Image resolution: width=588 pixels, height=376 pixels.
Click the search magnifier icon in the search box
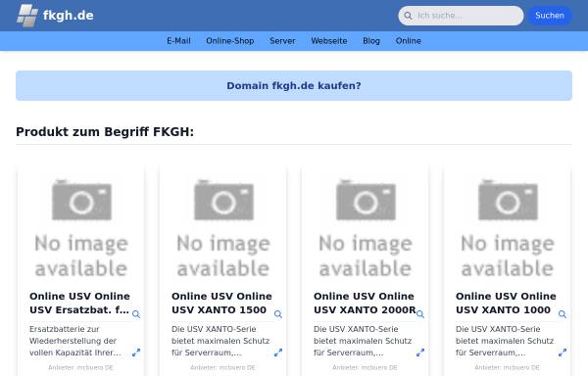tap(408, 16)
